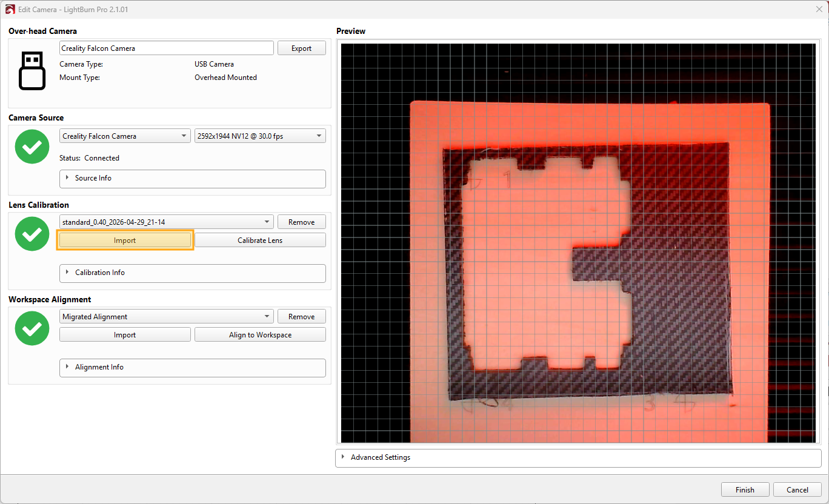829x504 pixels.
Task: Click the 'Lens Calibration' heading
Action: pyautogui.click(x=39, y=205)
